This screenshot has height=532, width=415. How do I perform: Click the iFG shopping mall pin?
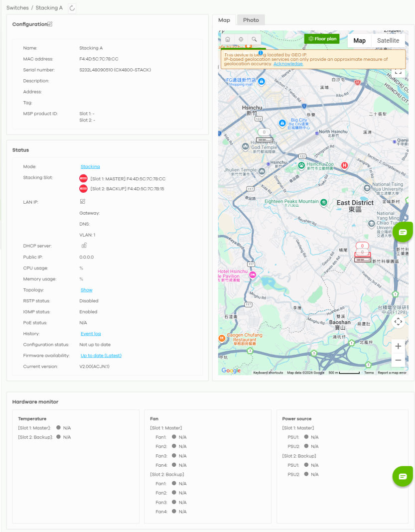click(261, 81)
